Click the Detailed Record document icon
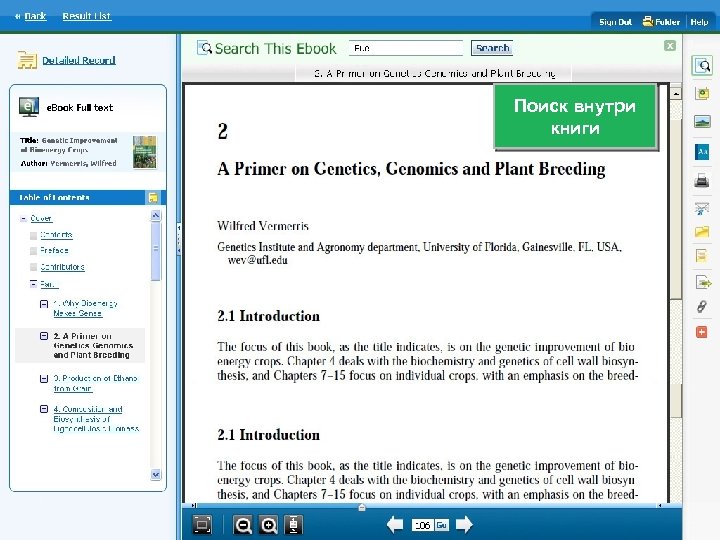The height and width of the screenshot is (540, 720). pyautogui.click(x=27, y=60)
